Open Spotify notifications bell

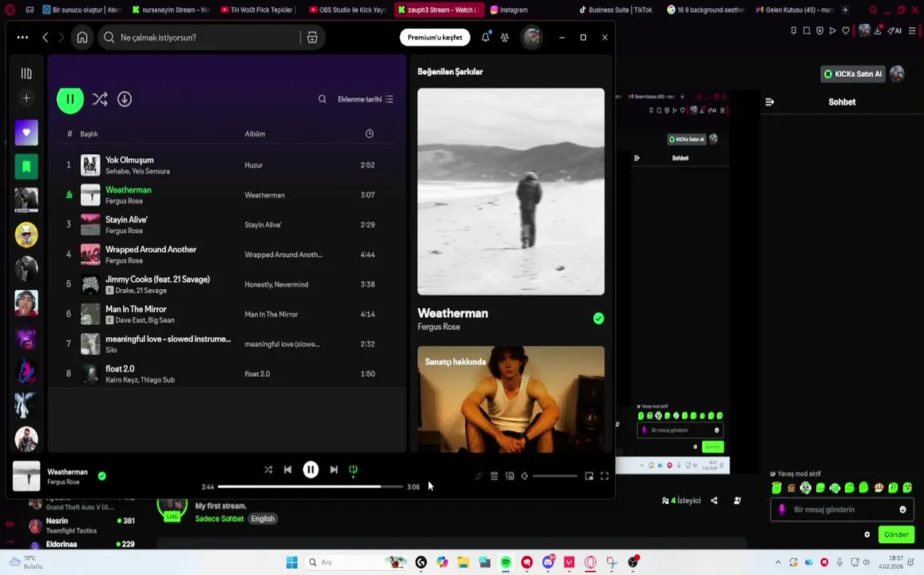click(x=486, y=37)
